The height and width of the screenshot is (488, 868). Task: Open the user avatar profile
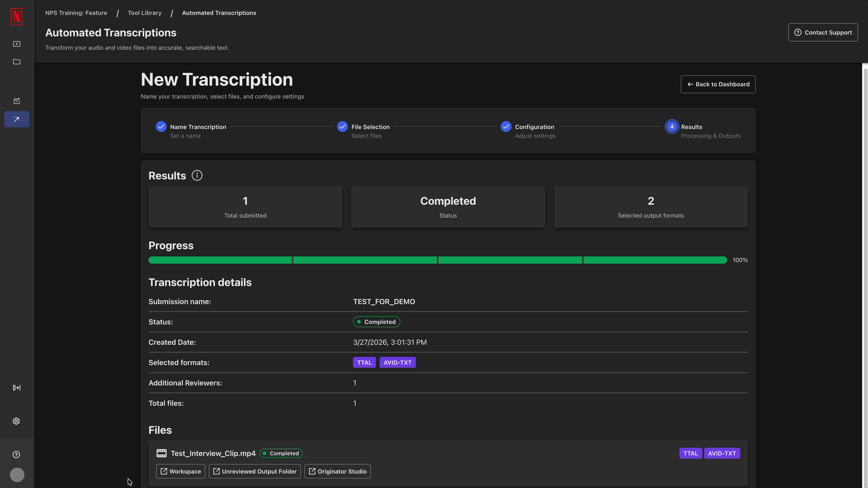pyautogui.click(x=17, y=475)
